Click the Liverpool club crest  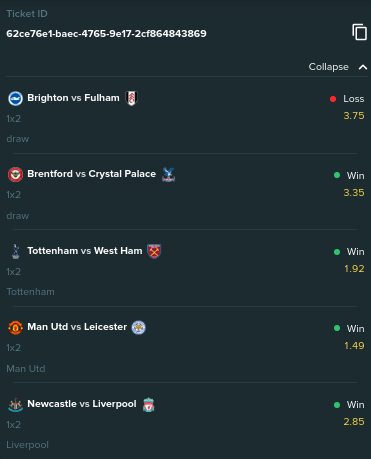[x=148, y=404]
